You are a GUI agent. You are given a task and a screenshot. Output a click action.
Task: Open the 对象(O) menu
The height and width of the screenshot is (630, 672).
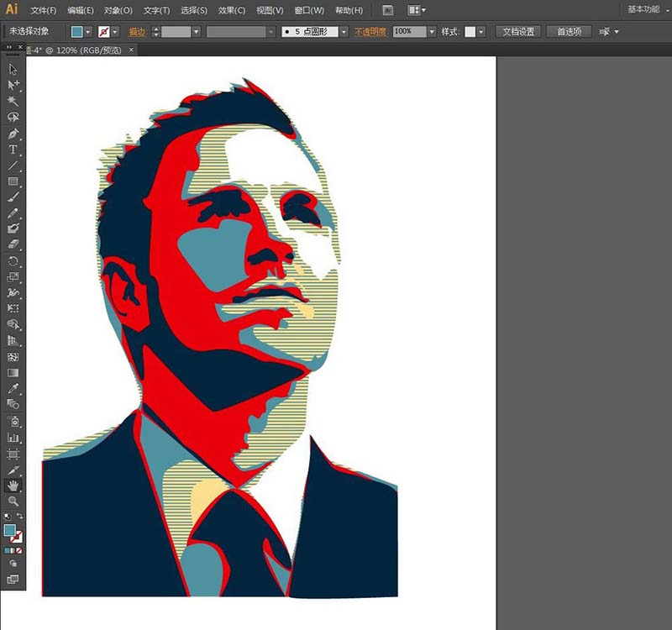click(118, 10)
